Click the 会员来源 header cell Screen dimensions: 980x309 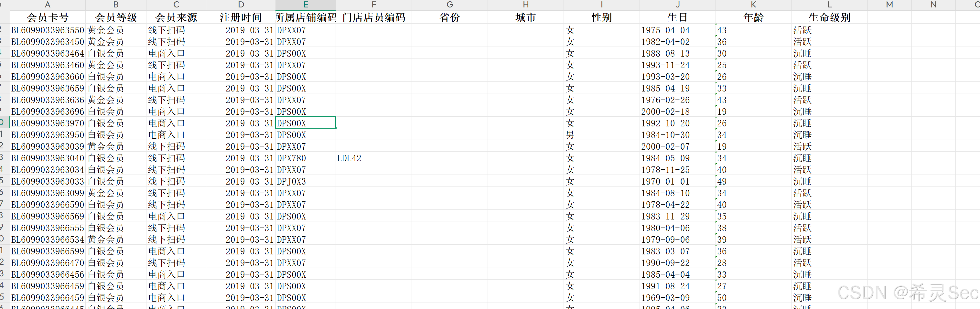[x=176, y=17]
